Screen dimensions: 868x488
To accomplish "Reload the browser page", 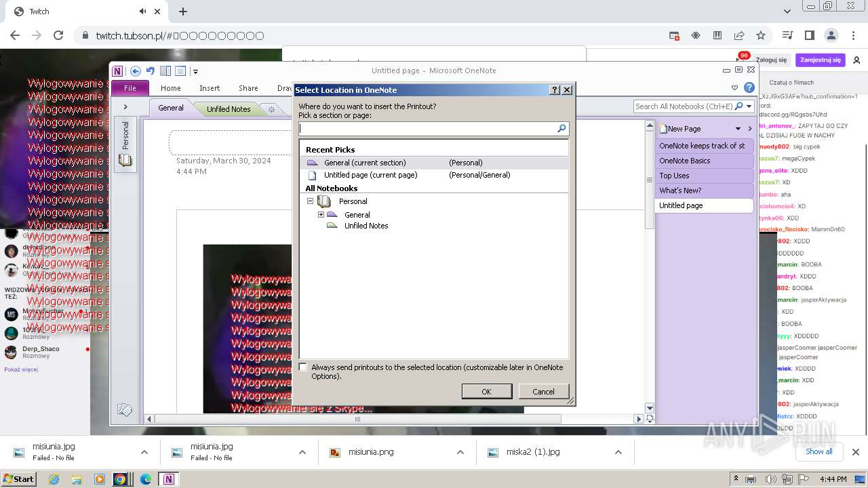I will point(58,35).
